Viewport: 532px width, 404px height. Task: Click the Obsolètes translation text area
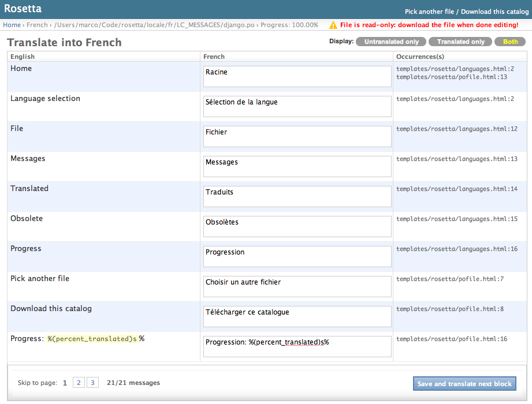point(297,226)
